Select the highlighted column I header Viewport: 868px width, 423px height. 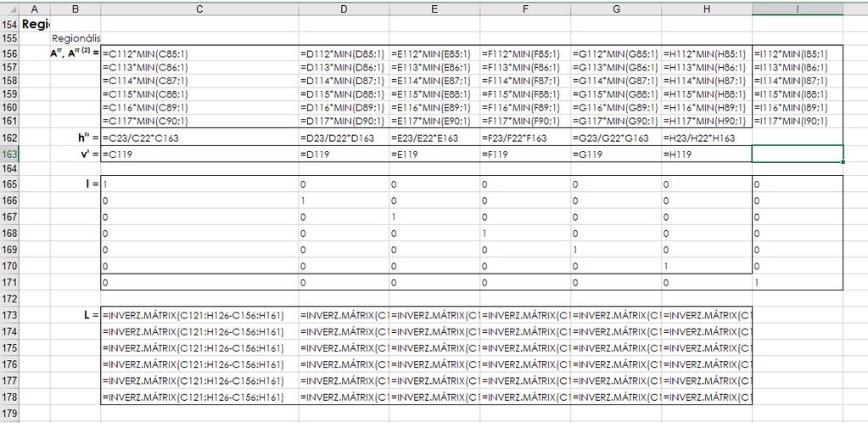[x=797, y=8]
